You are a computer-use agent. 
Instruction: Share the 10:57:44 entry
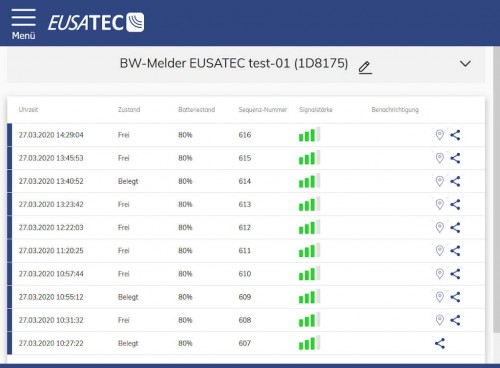[455, 274]
